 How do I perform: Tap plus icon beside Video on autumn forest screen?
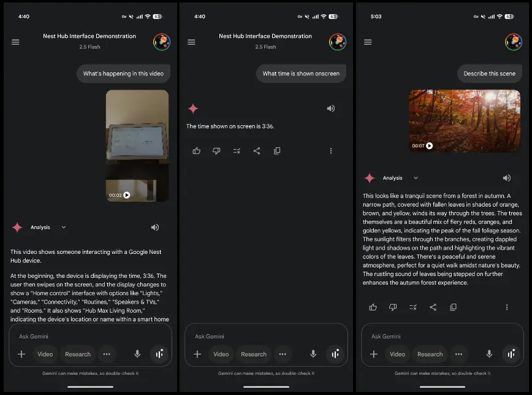(x=373, y=354)
